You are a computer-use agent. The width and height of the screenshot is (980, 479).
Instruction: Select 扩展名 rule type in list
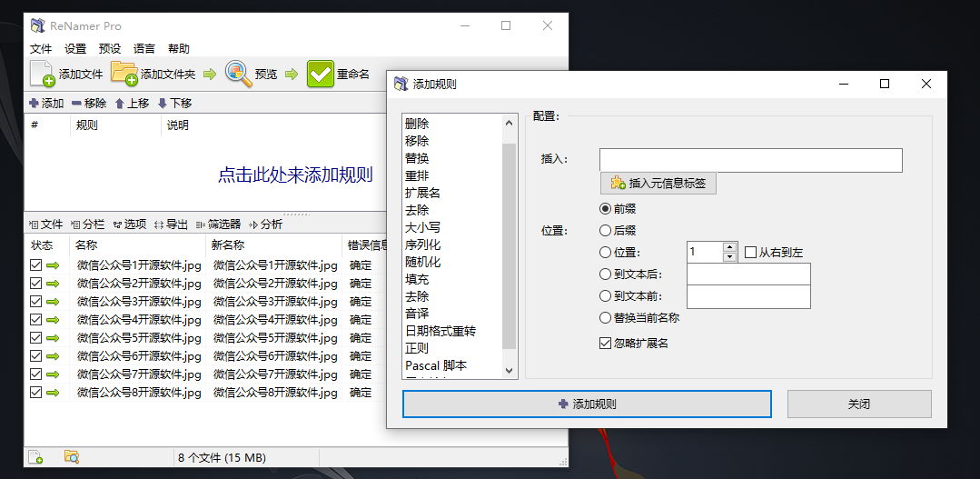click(x=422, y=193)
